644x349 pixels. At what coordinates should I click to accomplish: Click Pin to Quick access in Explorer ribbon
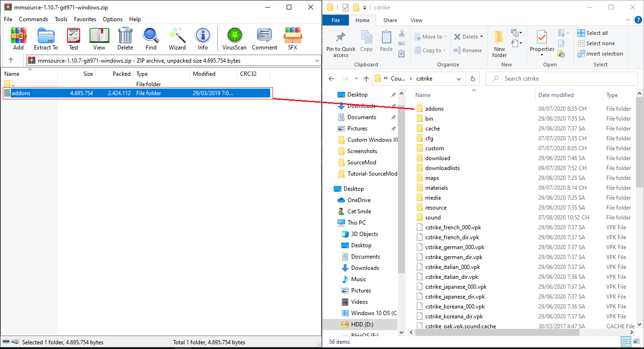(341, 44)
